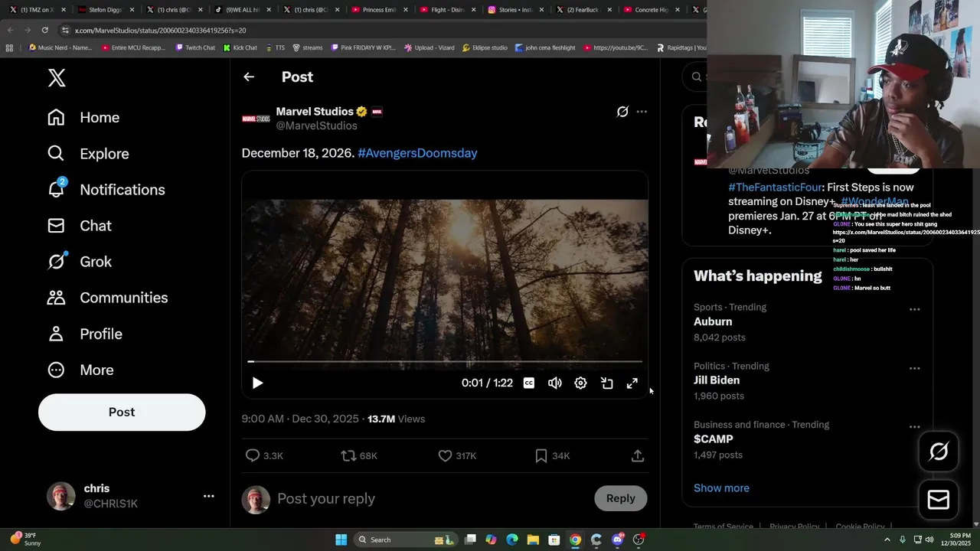This screenshot has width=980, height=551.
Task: Enter fullscreen on the video
Action: coord(632,383)
